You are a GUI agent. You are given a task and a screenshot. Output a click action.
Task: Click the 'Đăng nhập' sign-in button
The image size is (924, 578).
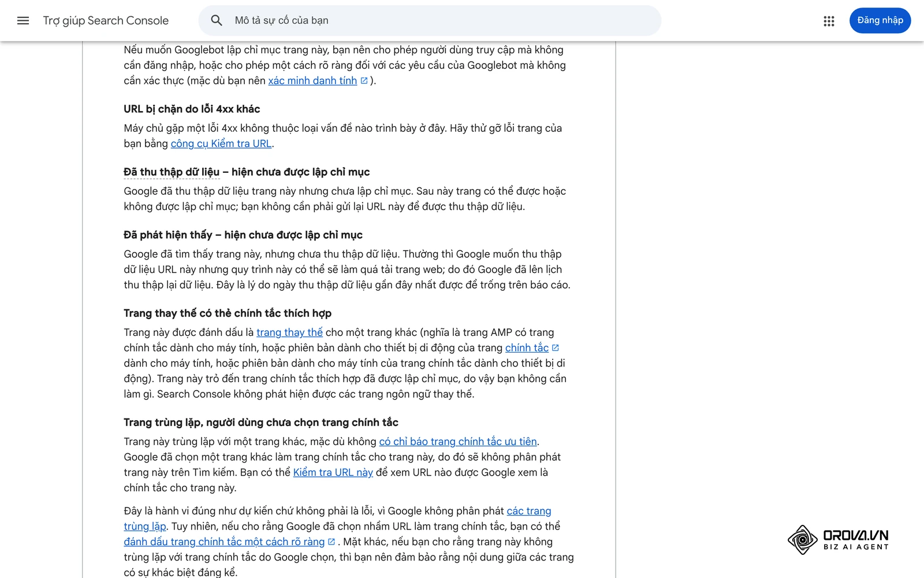click(880, 21)
